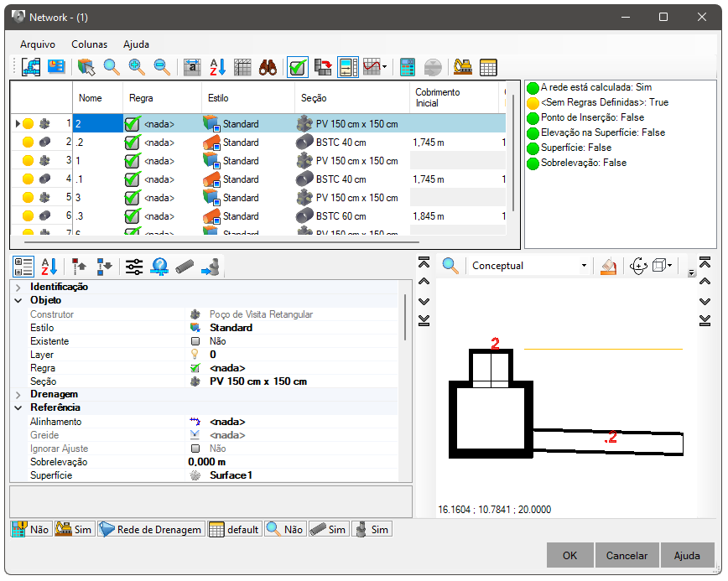Screen dimensions: 728x581
Task: Click the A-Z sort icon in top toolbar
Action: [x=217, y=67]
